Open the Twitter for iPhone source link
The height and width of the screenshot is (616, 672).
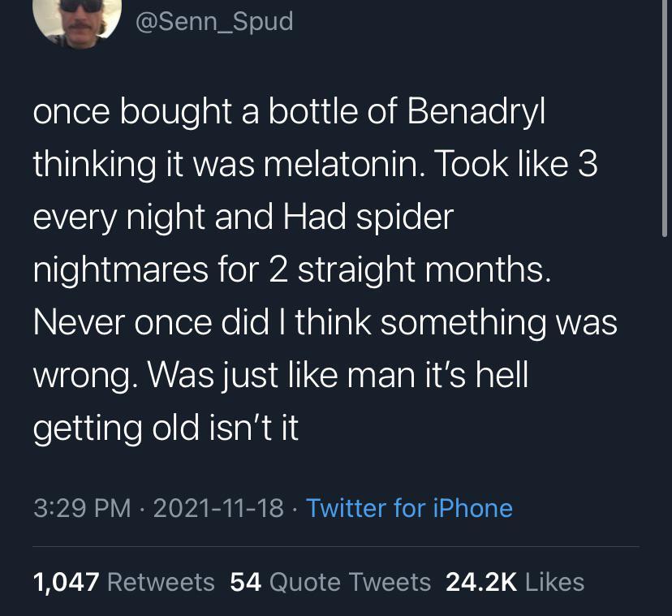point(409,508)
